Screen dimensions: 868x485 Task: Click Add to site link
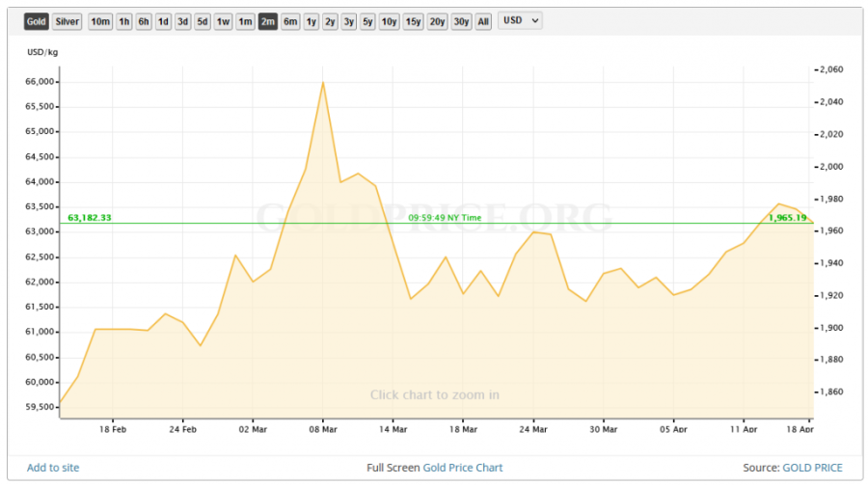click(x=53, y=468)
